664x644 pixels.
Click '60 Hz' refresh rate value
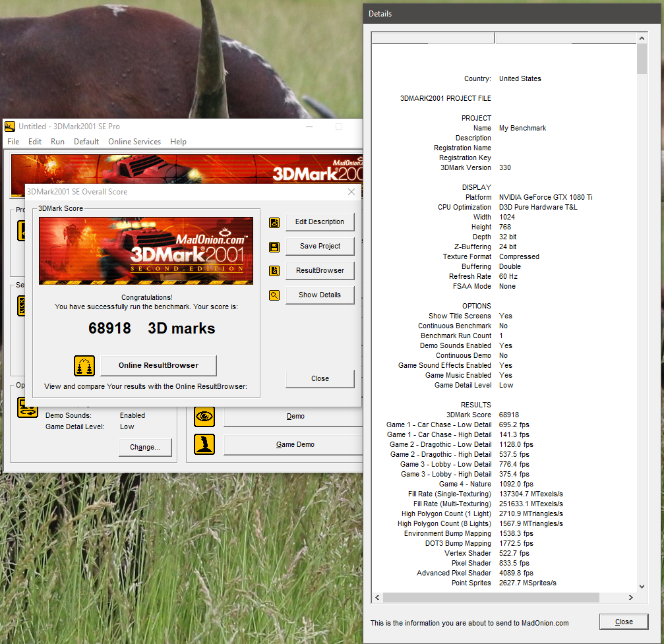click(508, 276)
